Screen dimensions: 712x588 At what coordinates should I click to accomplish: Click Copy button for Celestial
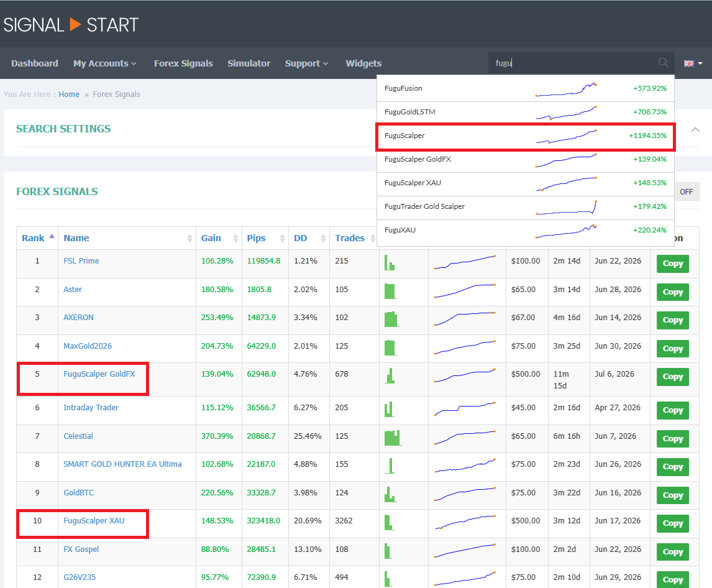coord(672,439)
